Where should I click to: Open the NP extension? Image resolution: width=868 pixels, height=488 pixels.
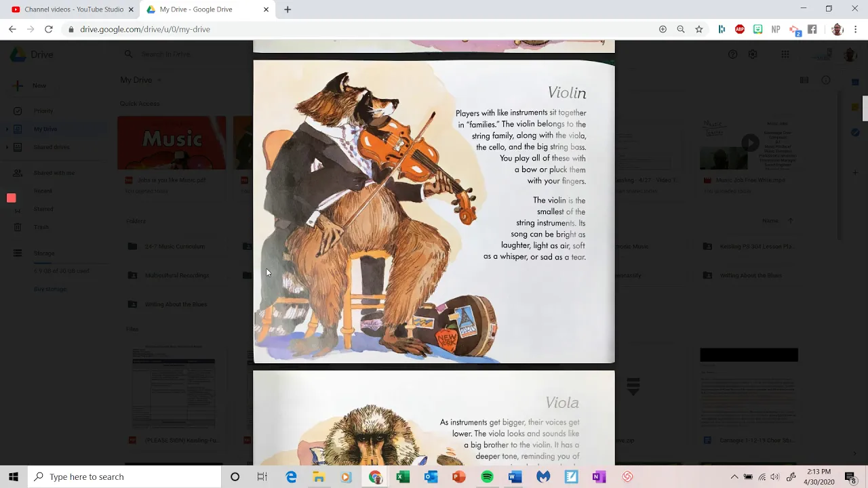point(776,29)
